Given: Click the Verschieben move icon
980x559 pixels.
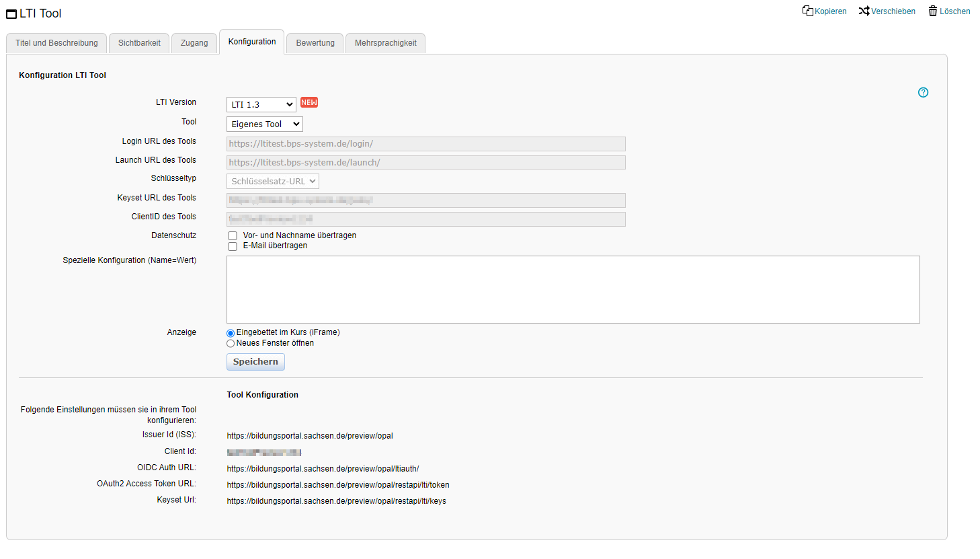Looking at the screenshot, I should pyautogui.click(x=864, y=11).
